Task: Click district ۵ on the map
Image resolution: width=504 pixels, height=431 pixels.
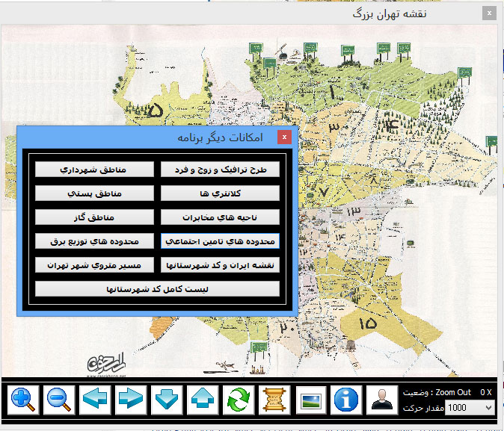Action: pyautogui.click(x=155, y=110)
